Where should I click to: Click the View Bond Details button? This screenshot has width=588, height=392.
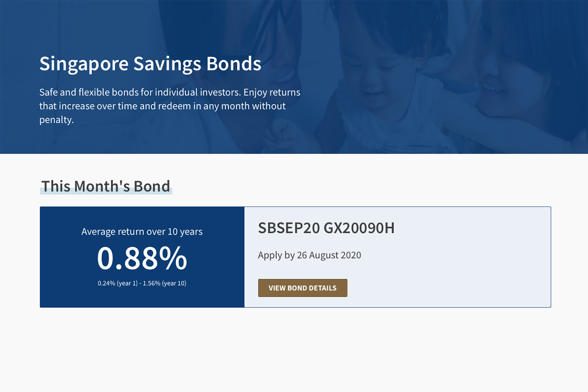pos(303,288)
